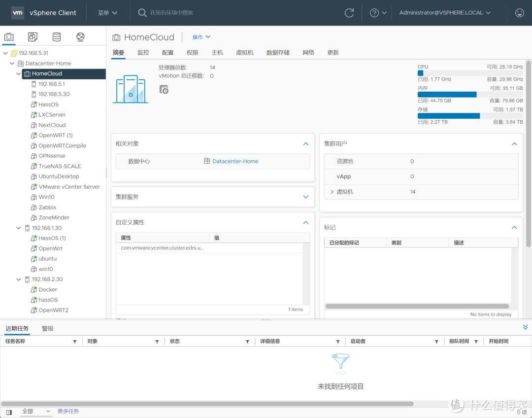Click the smiley feedback icon
Viewport: 532px width, 418px height.
tap(519, 13)
